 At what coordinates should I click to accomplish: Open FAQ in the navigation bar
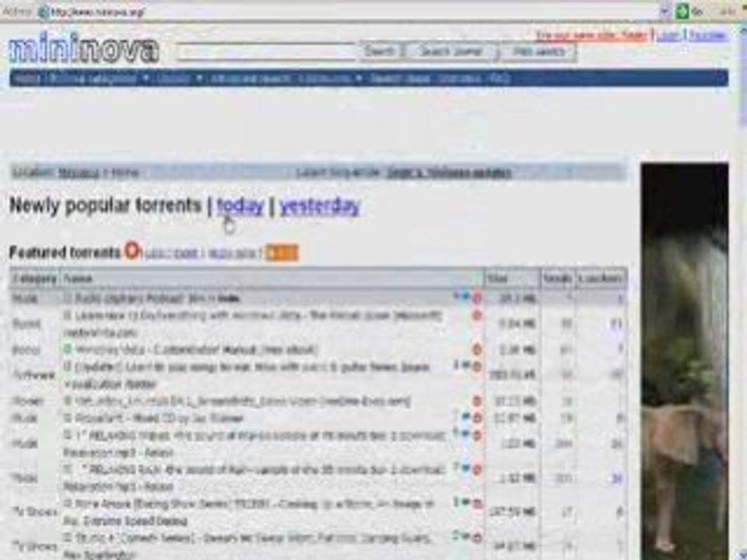point(500,79)
